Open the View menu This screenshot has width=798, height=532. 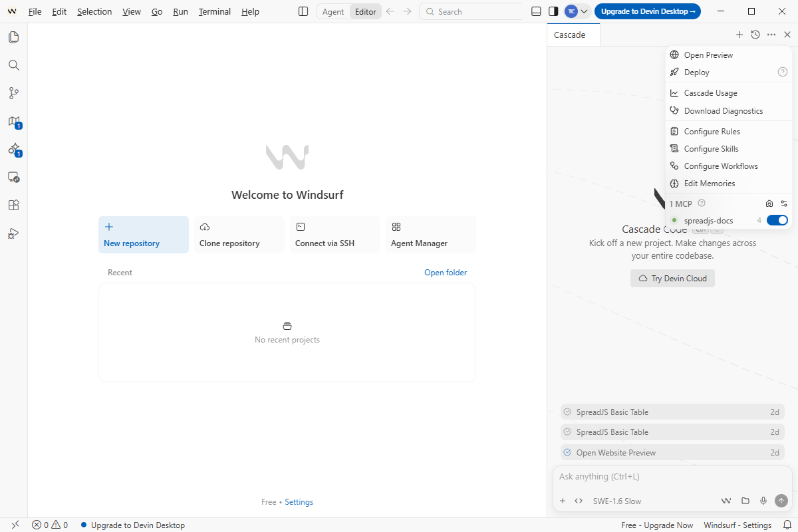[132, 12]
